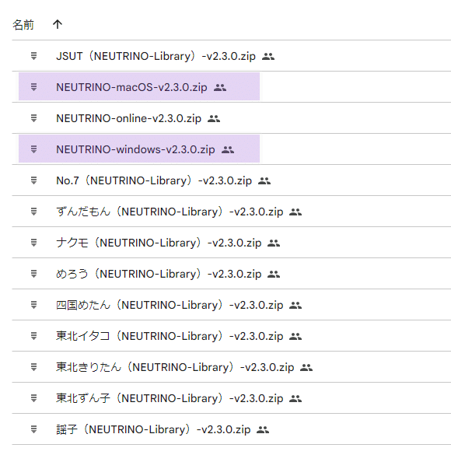The height and width of the screenshot is (476, 451).
Task: Click the archive icon beside NEUTRINO-online-v2.3.0.zip
Action: coord(33,118)
